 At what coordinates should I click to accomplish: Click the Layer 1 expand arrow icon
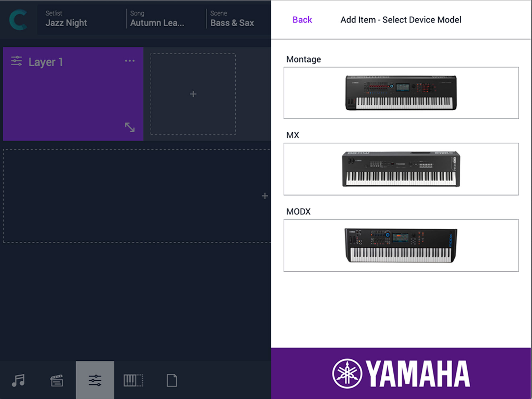pyautogui.click(x=130, y=127)
